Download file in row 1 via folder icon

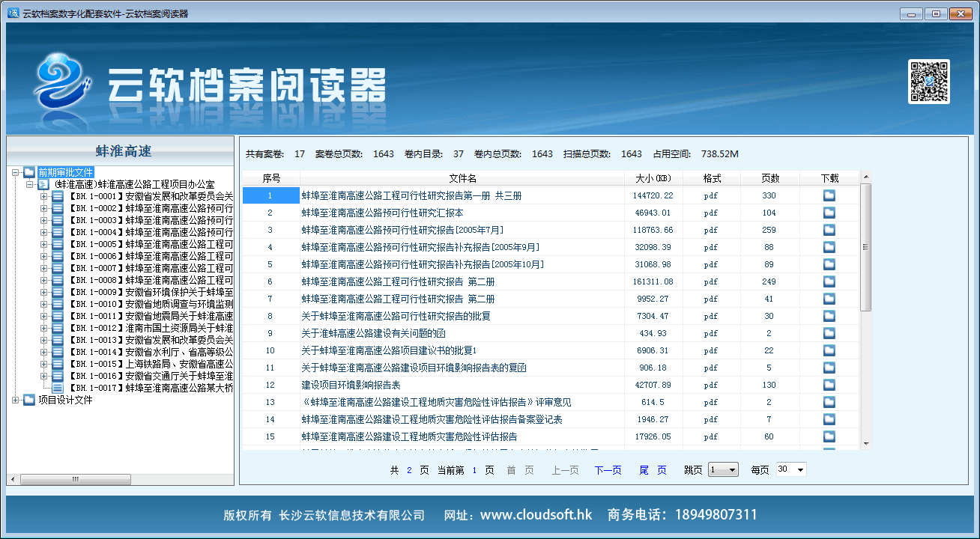tap(829, 195)
